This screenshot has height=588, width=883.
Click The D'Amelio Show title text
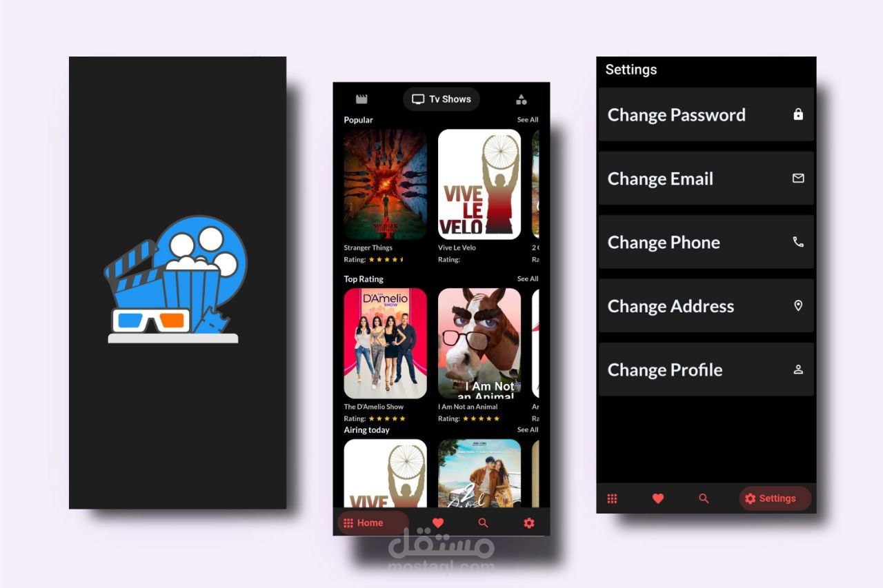click(x=374, y=407)
